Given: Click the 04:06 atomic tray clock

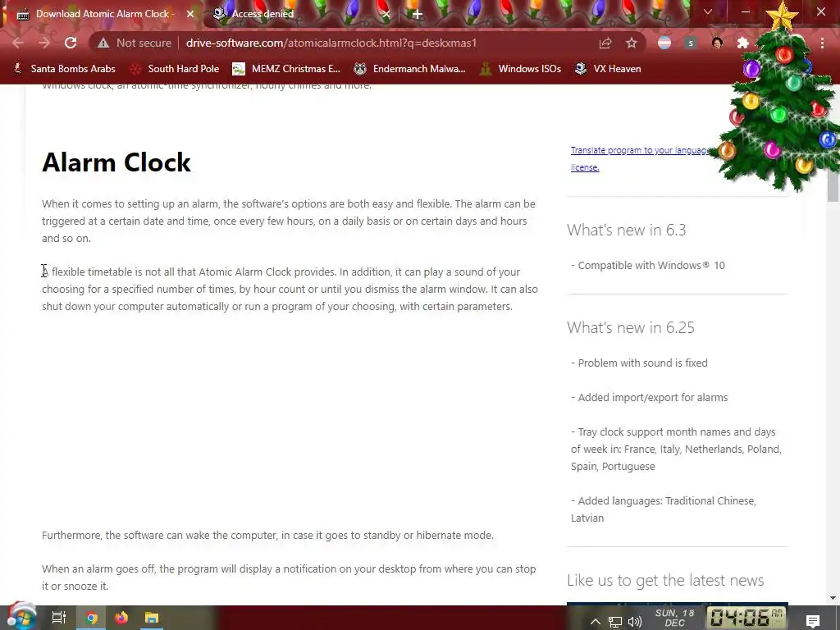Looking at the screenshot, I should pos(746,619).
